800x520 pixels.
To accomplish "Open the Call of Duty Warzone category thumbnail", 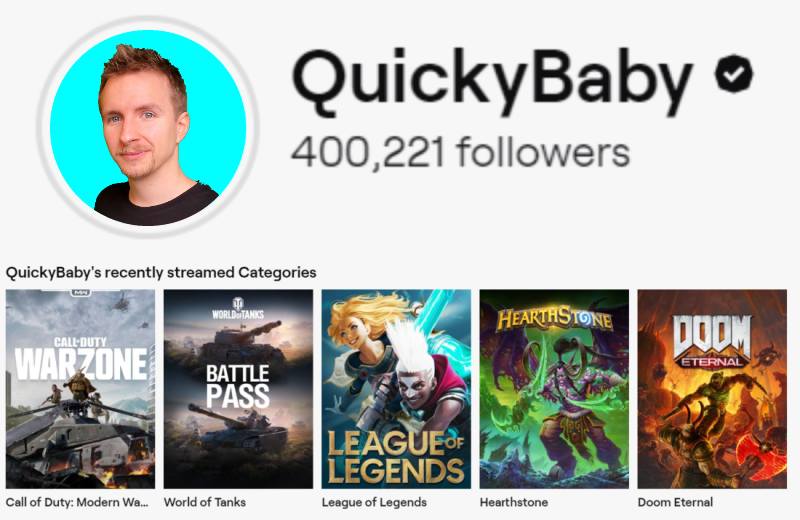I will point(80,389).
